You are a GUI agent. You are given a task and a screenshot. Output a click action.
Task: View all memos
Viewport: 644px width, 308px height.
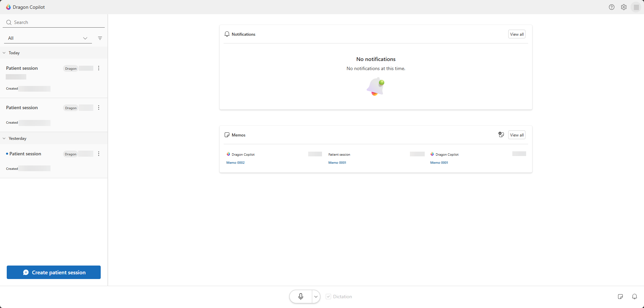[x=517, y=135]
